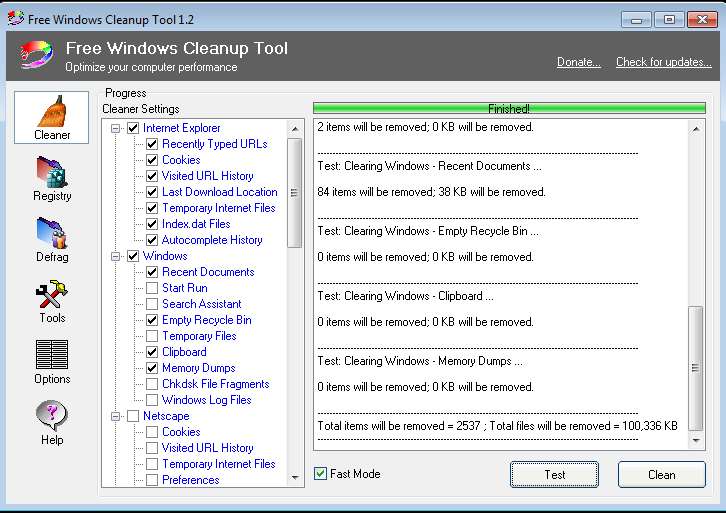This screenshot has height=513, width=726.
Task: Enable the Search Assistant checkbox
Action: tap(152, 304)
